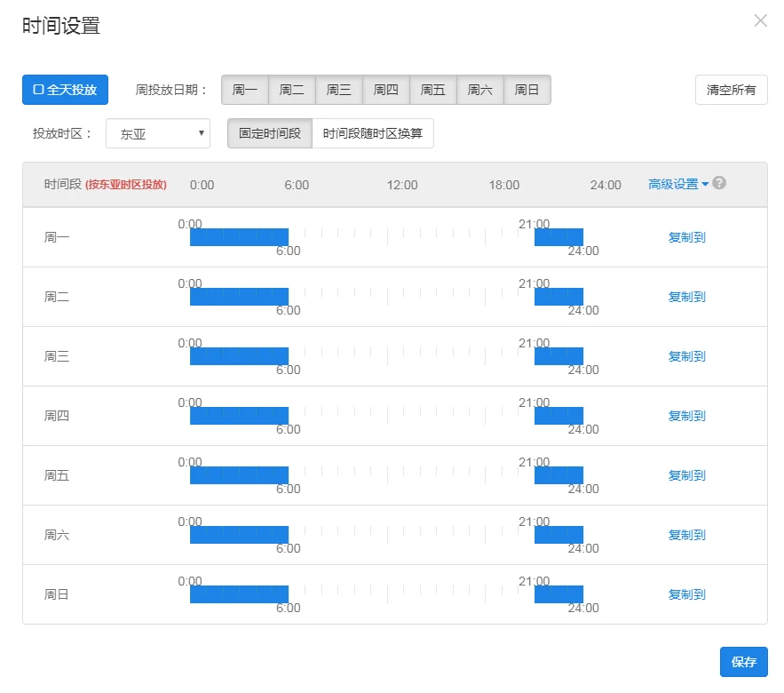Viewport: 784px width, 693px height.
Task: Click the help question mark icon
Action: [x=719, y=183]
